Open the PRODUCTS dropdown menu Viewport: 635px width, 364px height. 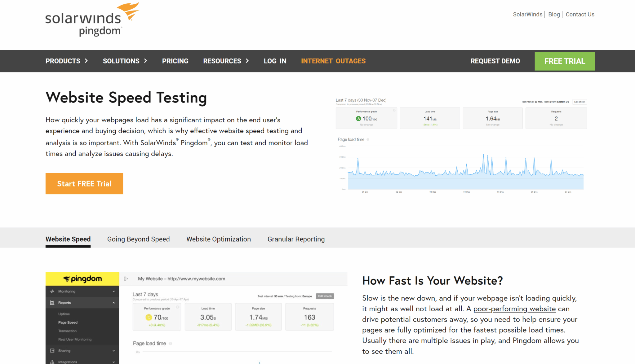pos(67,61)
